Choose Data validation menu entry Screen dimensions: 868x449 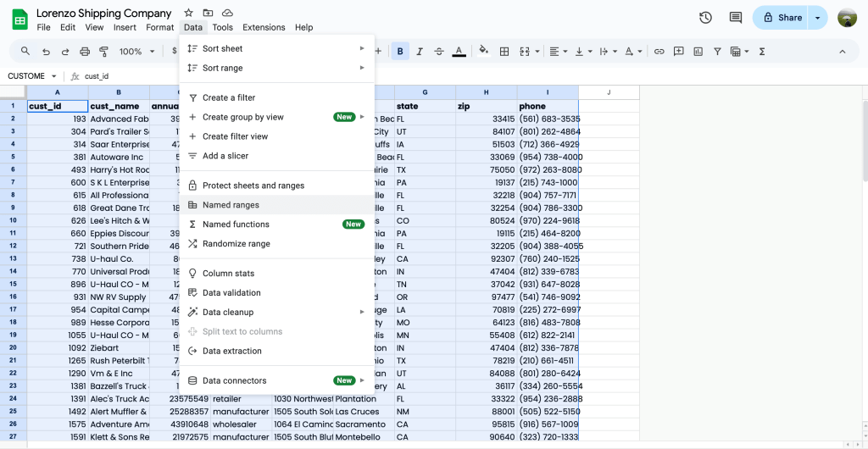[x=231, y=293]
